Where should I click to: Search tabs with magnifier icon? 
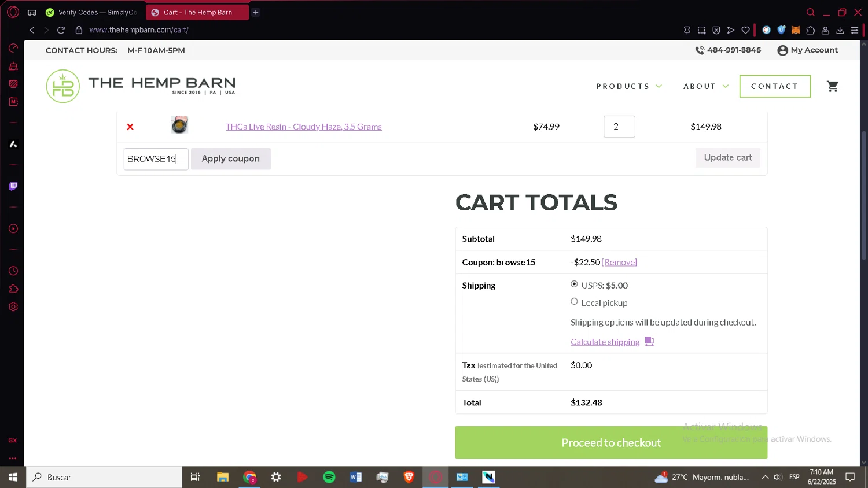click(x=811, y=12)
